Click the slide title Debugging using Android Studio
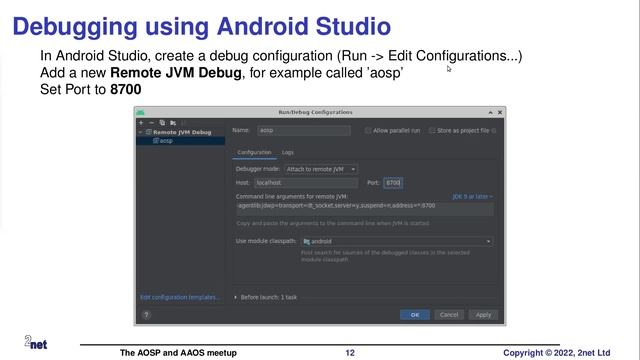 click(202, 26)
